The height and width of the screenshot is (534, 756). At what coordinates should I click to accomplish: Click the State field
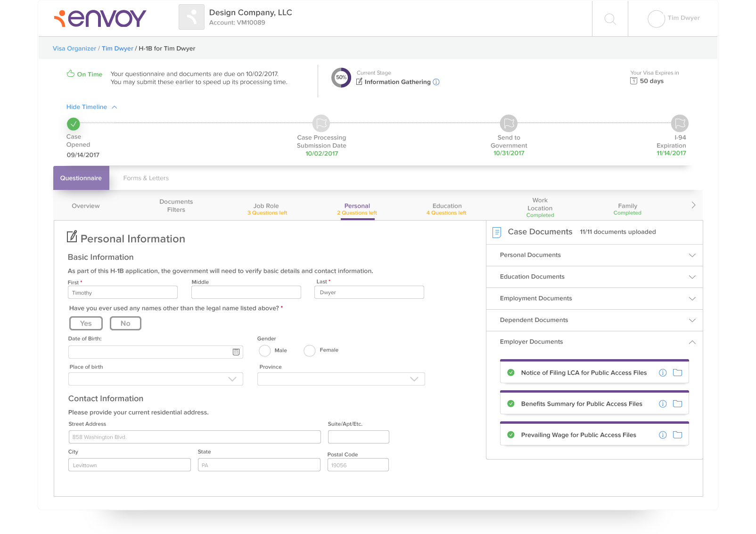point(259,465)
